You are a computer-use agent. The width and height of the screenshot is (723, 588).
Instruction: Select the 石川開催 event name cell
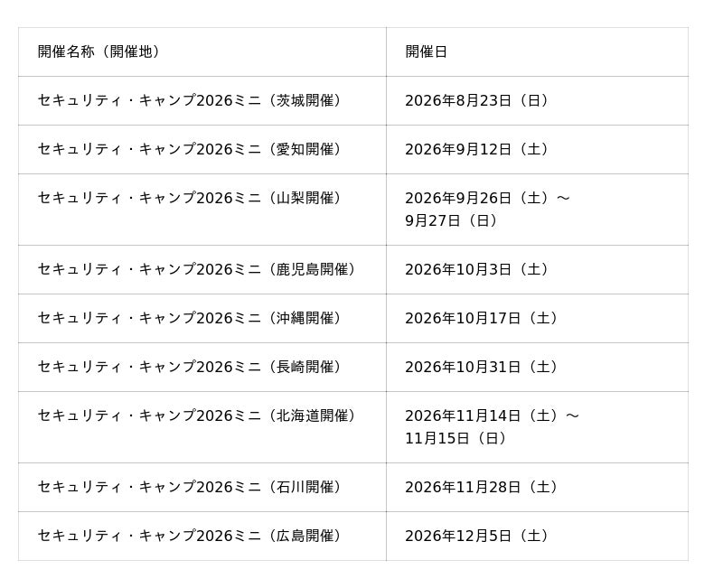point(192,487)
